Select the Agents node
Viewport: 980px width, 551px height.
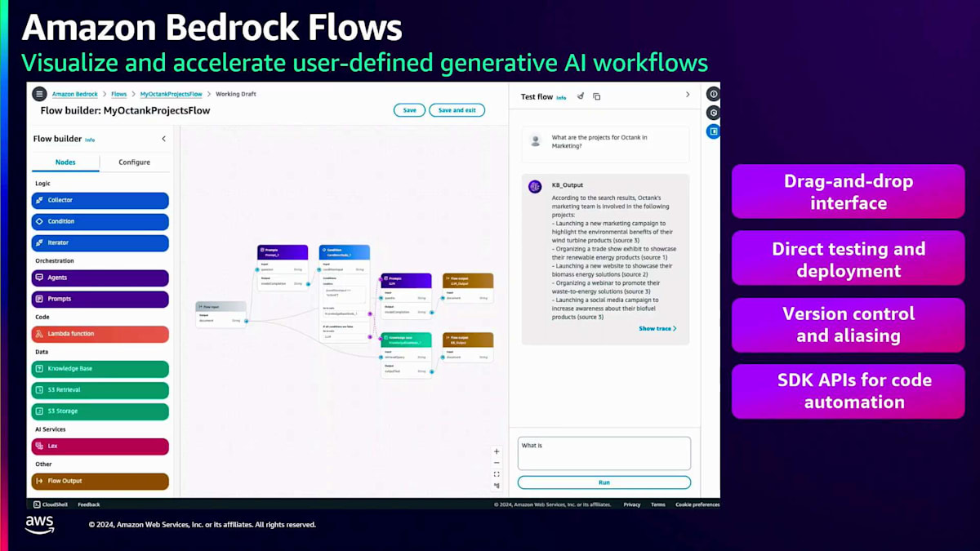(x=100, y=278)
